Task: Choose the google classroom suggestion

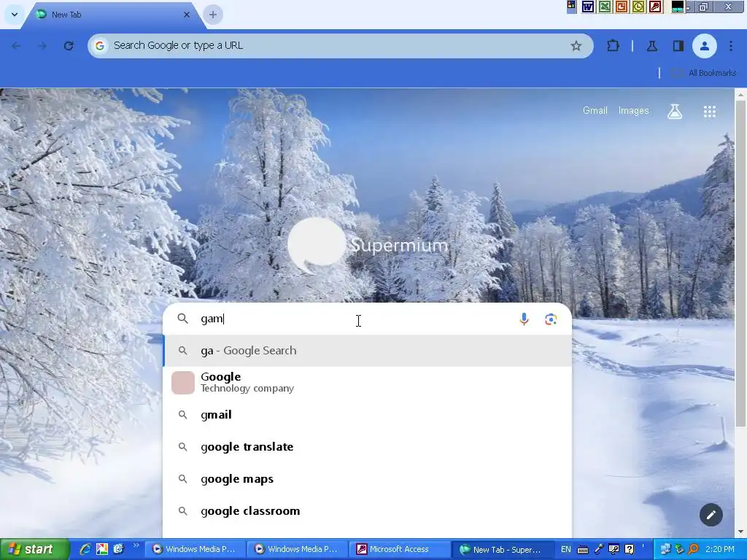Action: pos(368,510)
